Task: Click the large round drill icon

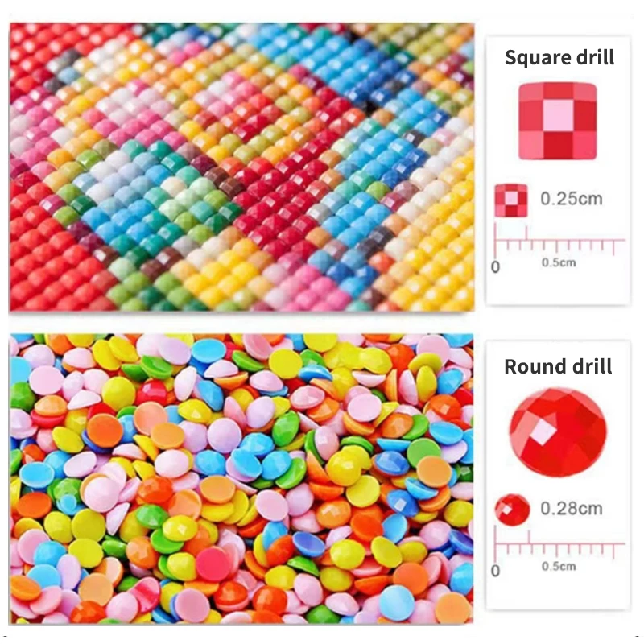Action: [x=558, y=432]
